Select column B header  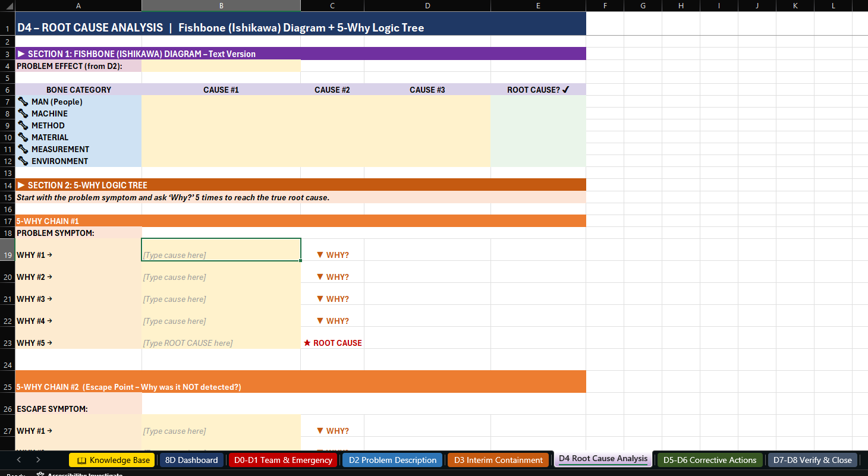pos(221,5)
